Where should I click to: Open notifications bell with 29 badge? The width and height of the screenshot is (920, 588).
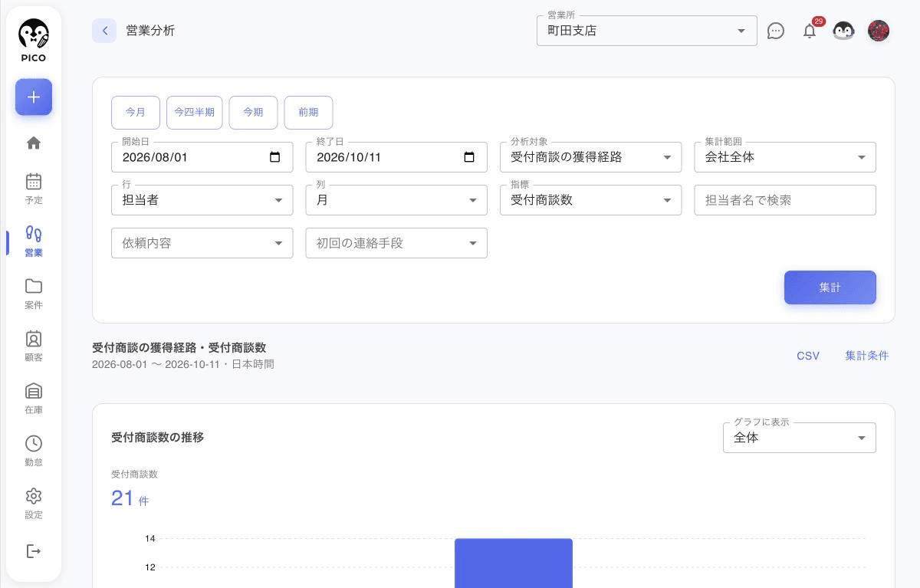[x=810, y=31]
